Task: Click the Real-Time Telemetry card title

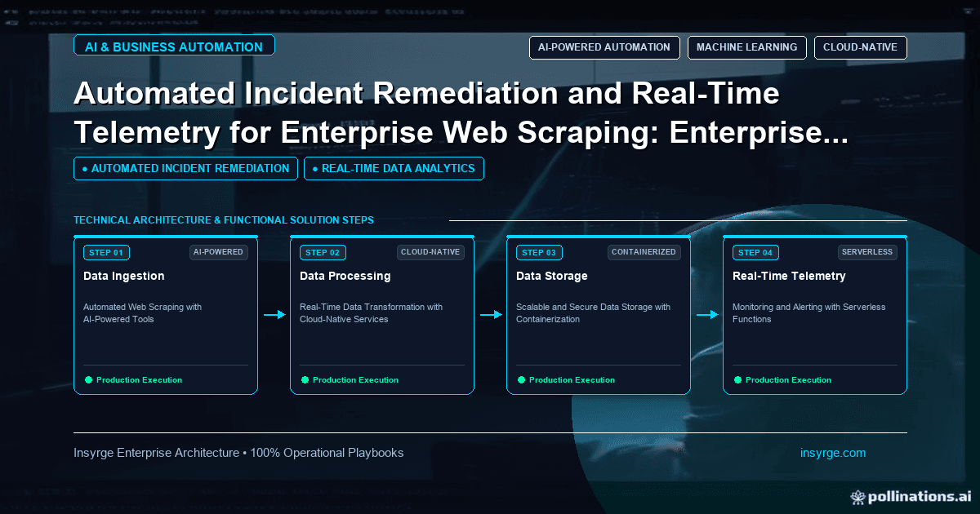Action: (x=789, y=276)
